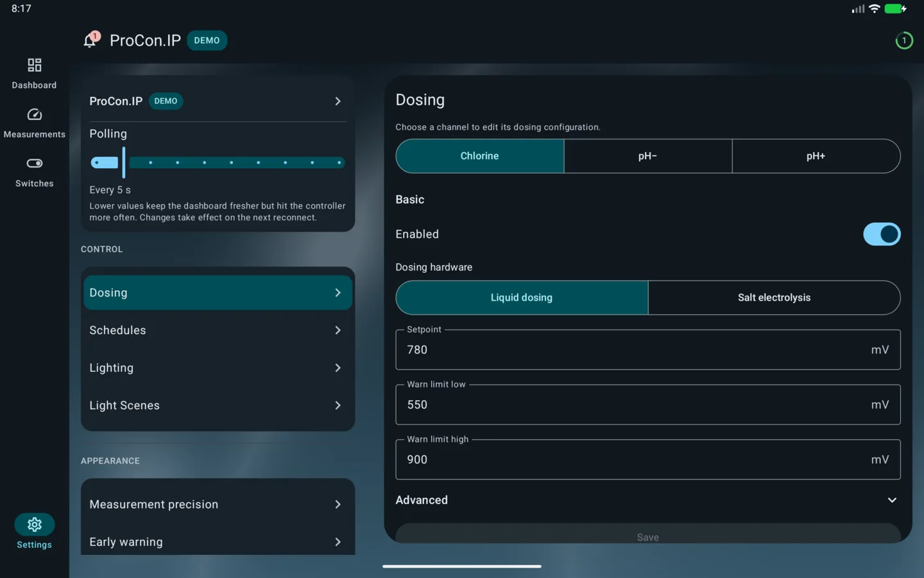Select the Settings gear icon
This screenshot has width=924, height=578.
pos(34,525)
